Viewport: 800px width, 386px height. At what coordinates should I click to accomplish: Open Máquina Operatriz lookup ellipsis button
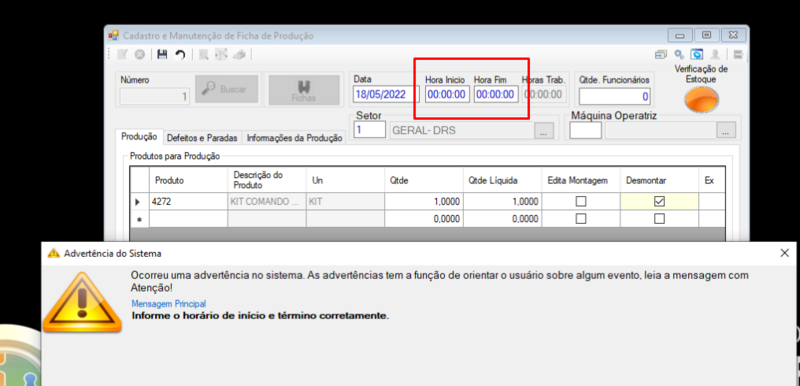pos(726,130)
